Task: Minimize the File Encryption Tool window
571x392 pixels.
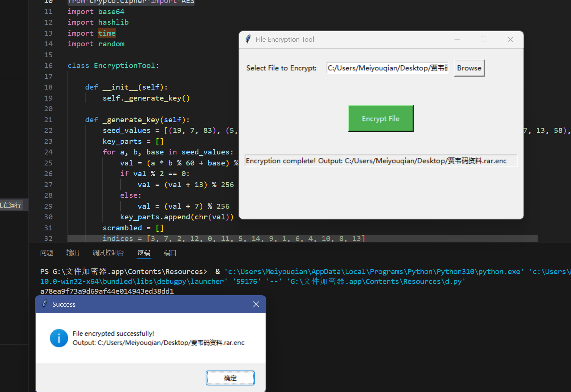Action: point(457,39)
